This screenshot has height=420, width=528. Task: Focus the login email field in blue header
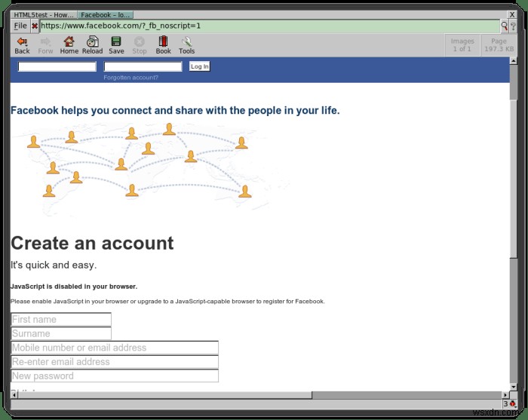(57, 66)
